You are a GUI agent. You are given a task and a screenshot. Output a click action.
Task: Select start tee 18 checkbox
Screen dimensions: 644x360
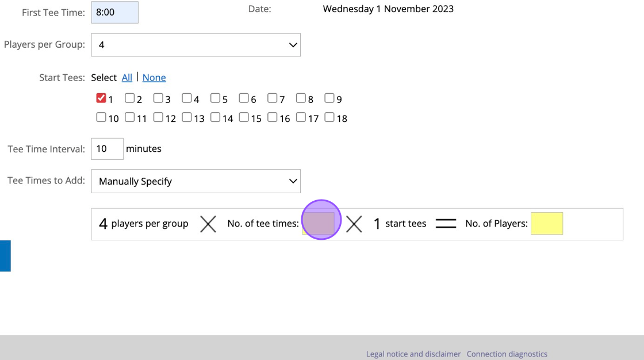click(329, 118)
